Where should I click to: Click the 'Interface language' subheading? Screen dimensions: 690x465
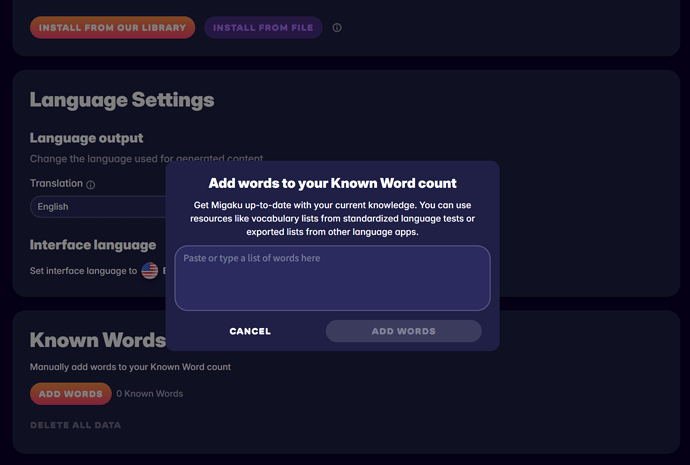93,245
